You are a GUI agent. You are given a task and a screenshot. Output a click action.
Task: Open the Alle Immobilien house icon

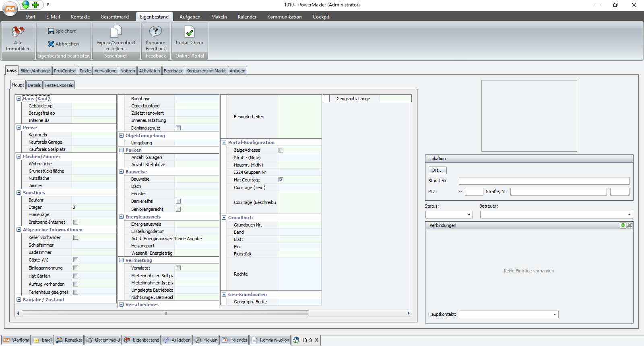18,31
